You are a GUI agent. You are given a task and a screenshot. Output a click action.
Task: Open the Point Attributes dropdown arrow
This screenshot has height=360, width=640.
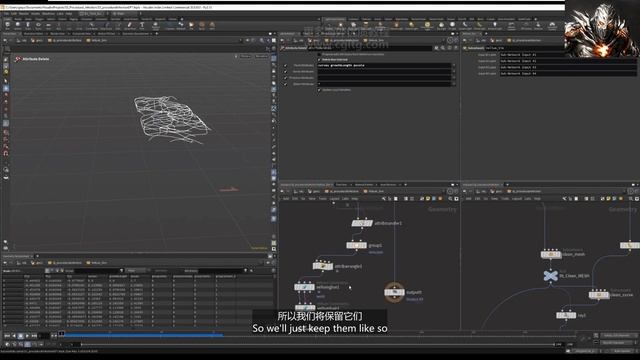point(453,65)
